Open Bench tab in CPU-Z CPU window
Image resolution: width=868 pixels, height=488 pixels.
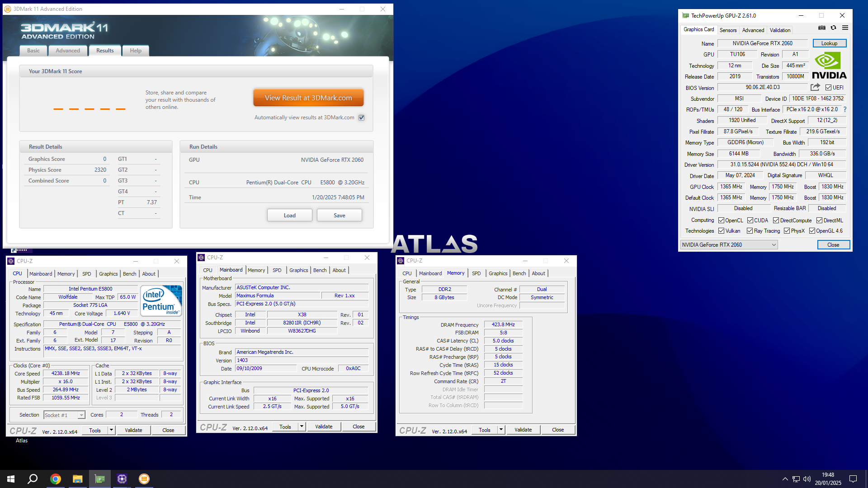[x=129, y=274]
